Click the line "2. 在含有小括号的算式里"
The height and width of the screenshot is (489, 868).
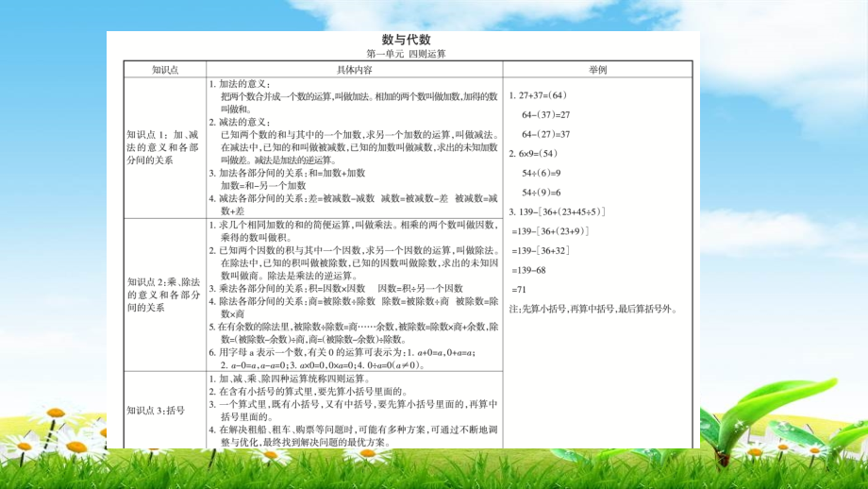(x=309, y=392)
